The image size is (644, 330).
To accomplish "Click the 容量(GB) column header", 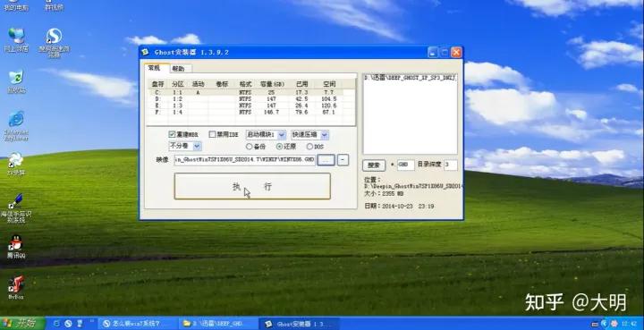I will coord(272,84).
